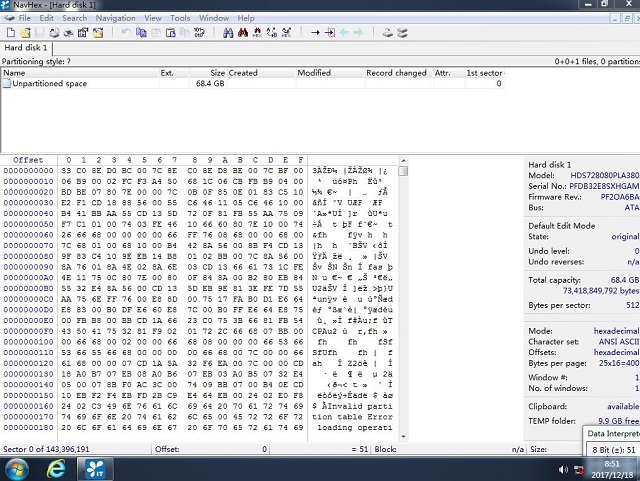Click the Total capacity 68.4 GB value
Screen dimensions: 640x481
[624, 280]
